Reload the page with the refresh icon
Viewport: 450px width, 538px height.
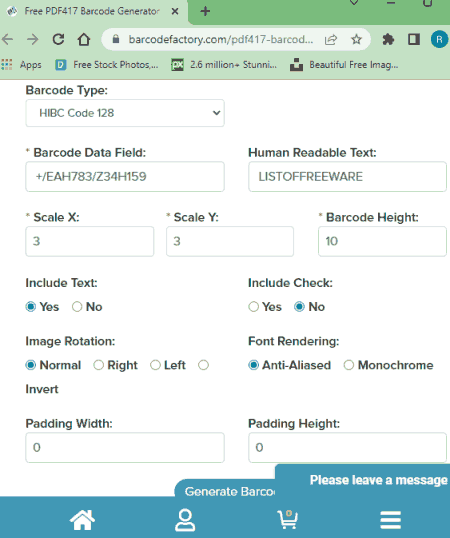58,39
